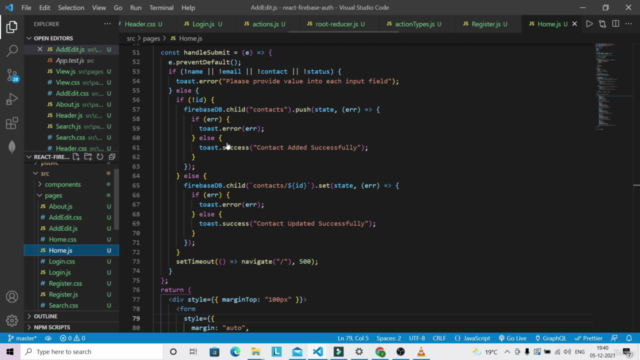
Task: Open the Terminal menu
Action: (161, 7)
